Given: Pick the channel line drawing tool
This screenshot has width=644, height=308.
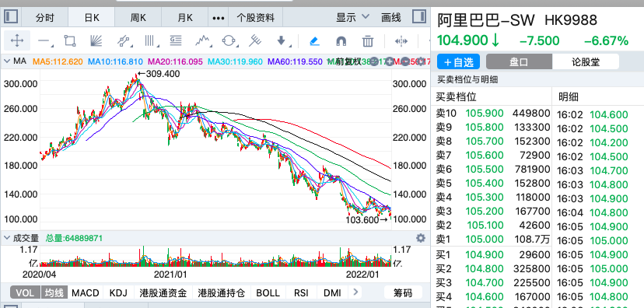Looking at the screenshot, I should [x=124, y=40].
